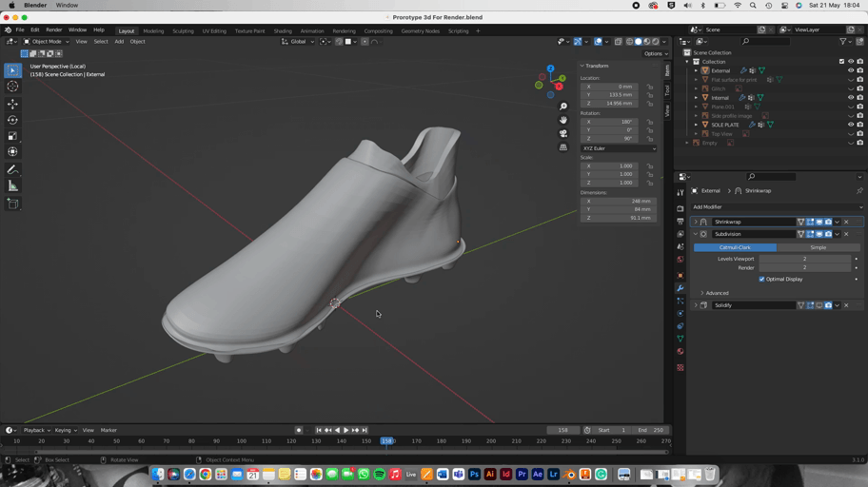Activate the Transform tool
868x487 pixels.
[12, 152]
